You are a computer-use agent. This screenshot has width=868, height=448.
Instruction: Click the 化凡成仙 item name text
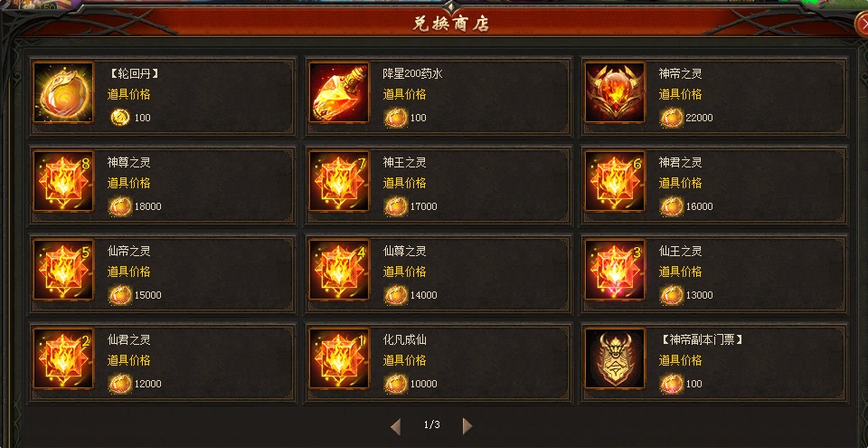[x=405, y=340]
